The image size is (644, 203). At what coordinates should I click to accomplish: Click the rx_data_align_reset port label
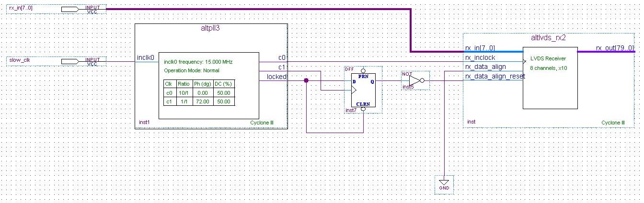[494, 77]
